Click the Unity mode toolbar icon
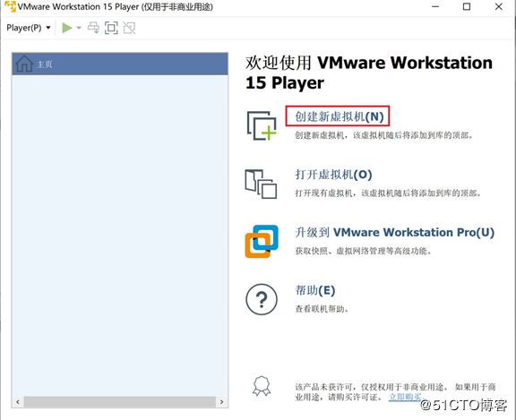The width and height of the screenshot is (516, 420). pos(129,28)
